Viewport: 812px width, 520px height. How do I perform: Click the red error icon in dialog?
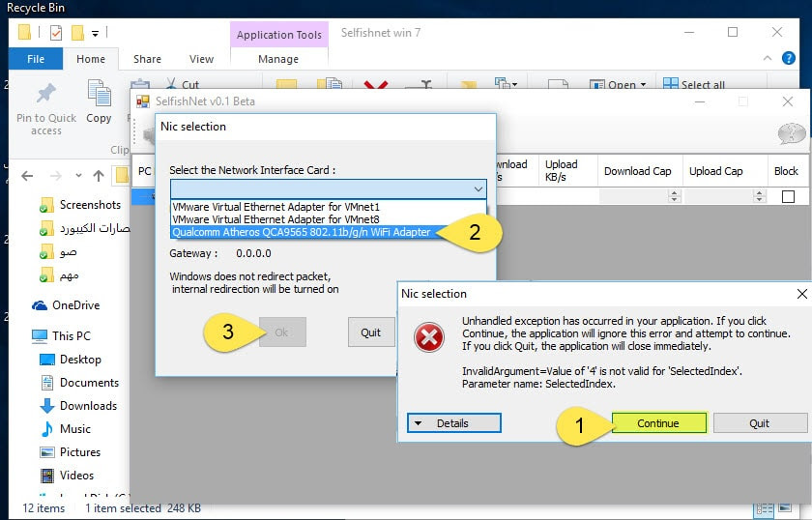tap(429, 337)
